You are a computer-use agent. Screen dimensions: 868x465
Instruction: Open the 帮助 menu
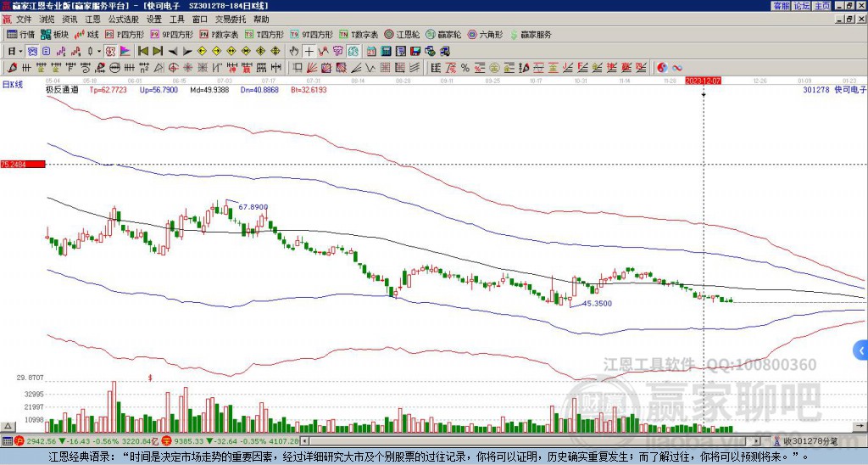tap(261, 20)
